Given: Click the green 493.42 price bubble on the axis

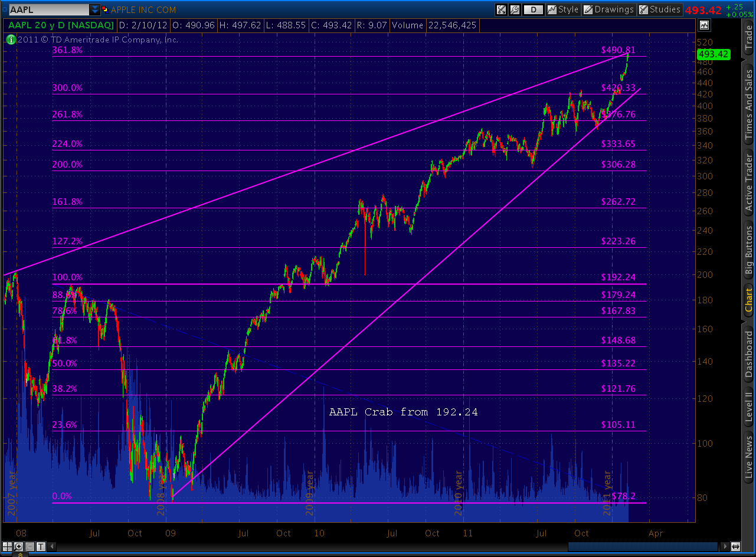Looking at the screenshot, I should tap(714, 54).
